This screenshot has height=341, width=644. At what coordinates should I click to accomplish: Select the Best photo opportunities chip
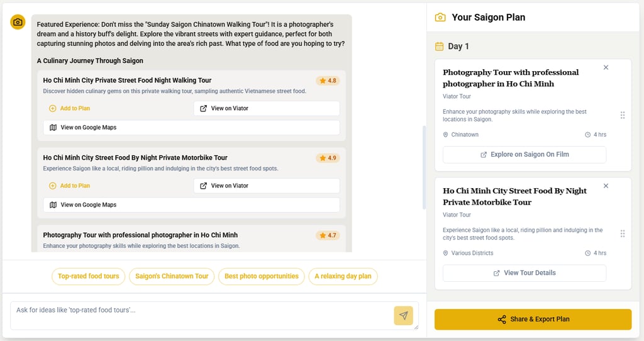(261, 276)
